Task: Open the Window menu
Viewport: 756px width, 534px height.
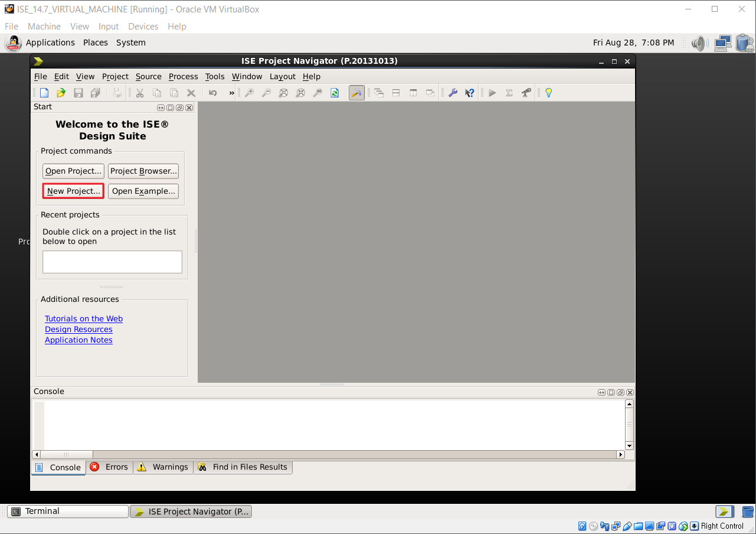Action: tap(247, 76)
